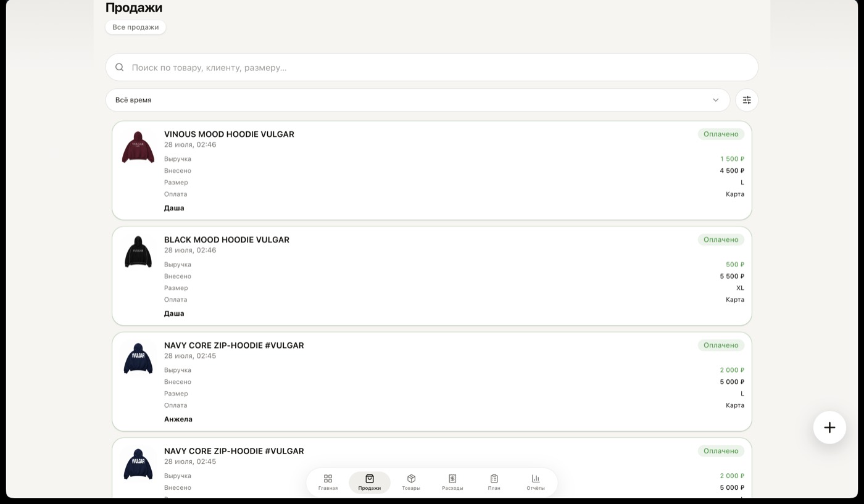Image resolution: width=864 pixels, height=504 pixels.
Task: Click the Оплачено badge on the BLACK MOOD sale
Action: tap(721, 239)
